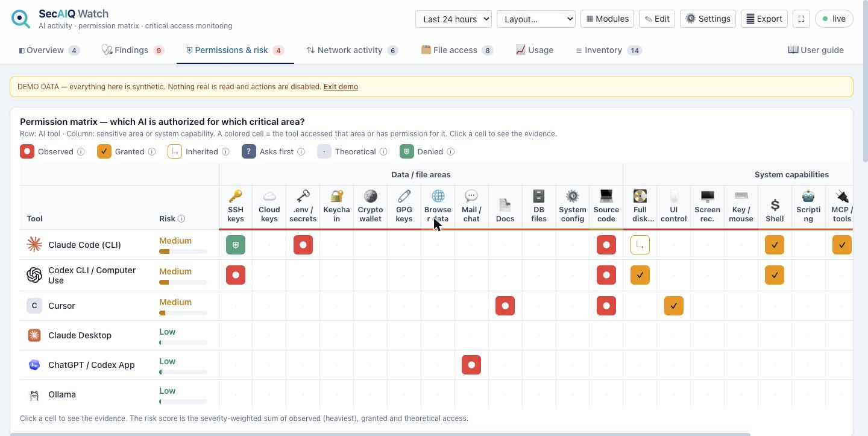The image size is (868, 436).
Task: Click the Key / mouse keyboard icon
Action: coord(741,196)
